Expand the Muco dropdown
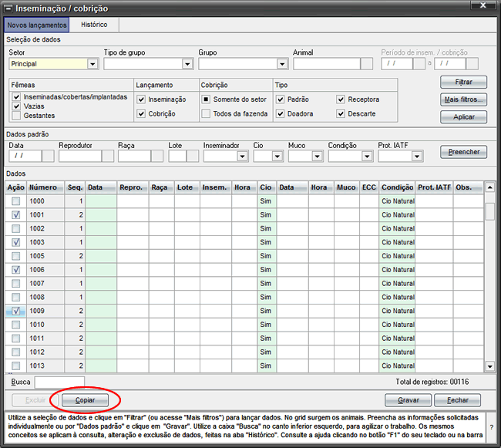The height and width of the screenshot is (448, 501). point(317,157)
